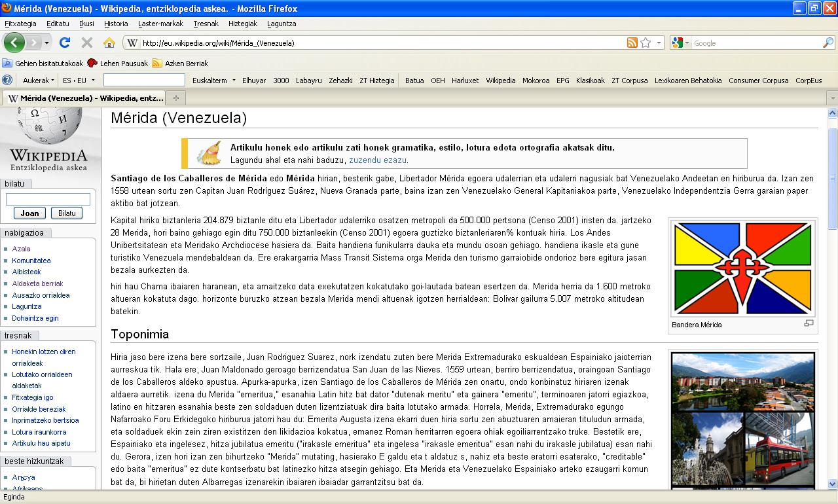Image resolution: width=838 pixels, height=504 pixels.
Task: Open the Tresnak menu in the menu bar
Action: pyautogui.click(x=206, y=24)
